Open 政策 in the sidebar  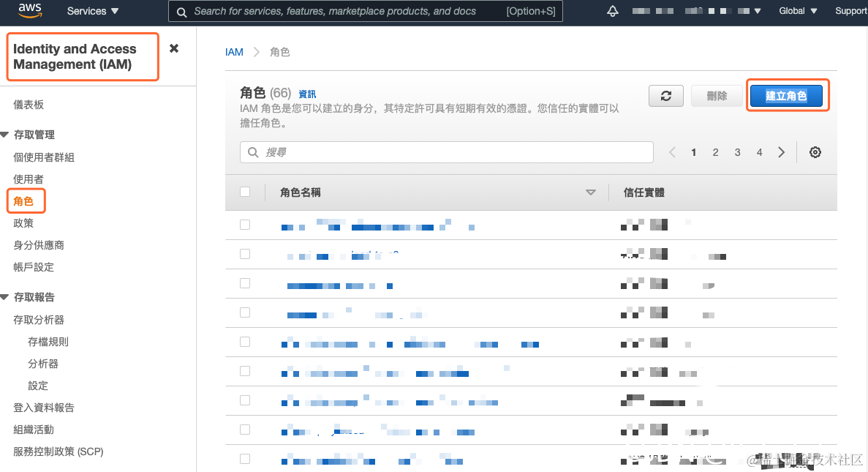[x=23, y=223]
